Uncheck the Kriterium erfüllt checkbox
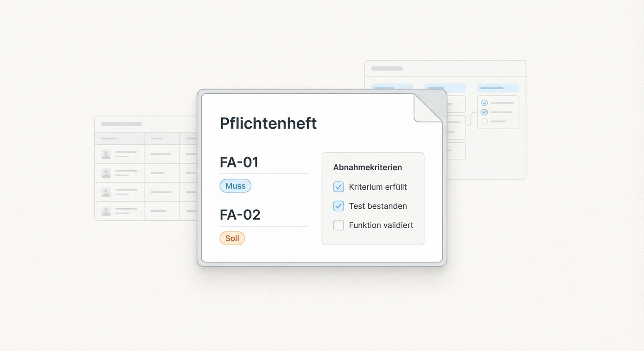The width and height of the screenshot is (644, 351). (339, 187)
